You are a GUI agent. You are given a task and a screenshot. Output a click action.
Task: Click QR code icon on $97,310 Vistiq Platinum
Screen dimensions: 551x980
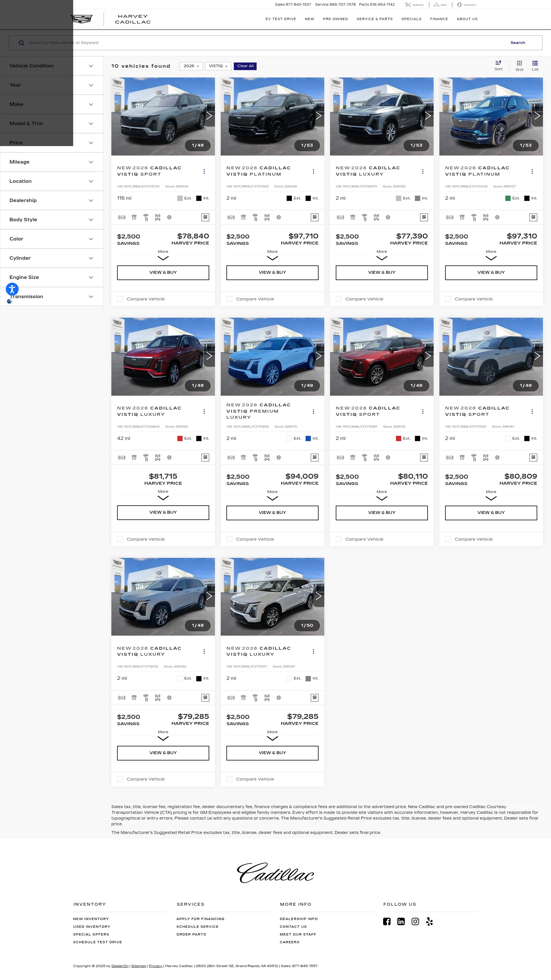(533, 217)
